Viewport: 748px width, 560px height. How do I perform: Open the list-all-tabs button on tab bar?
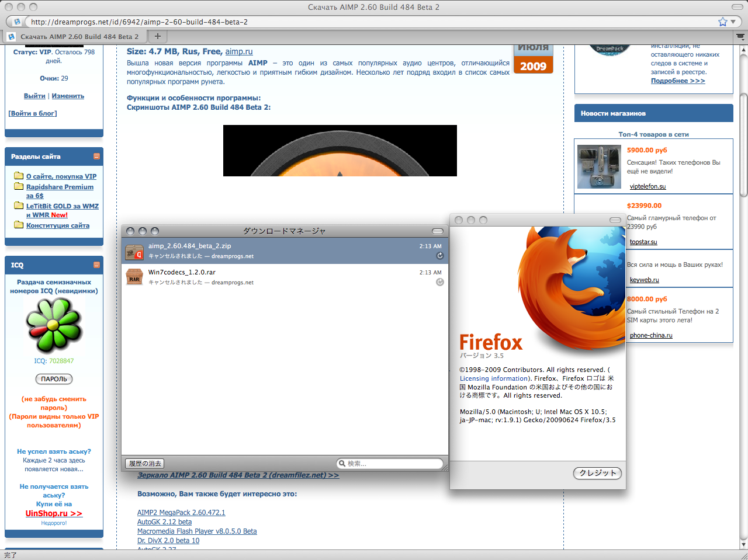click(740, 36)
